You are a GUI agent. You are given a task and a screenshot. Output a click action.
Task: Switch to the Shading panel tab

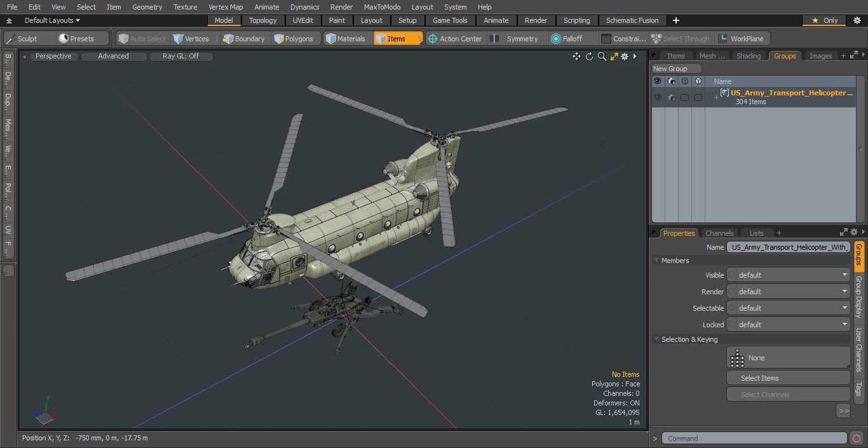(x=748, y=56)
